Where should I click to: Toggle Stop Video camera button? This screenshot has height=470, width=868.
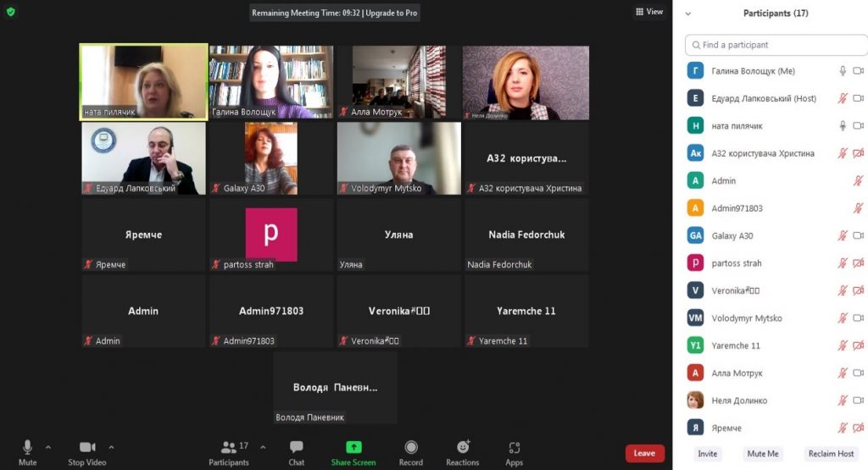click(86, 448)
